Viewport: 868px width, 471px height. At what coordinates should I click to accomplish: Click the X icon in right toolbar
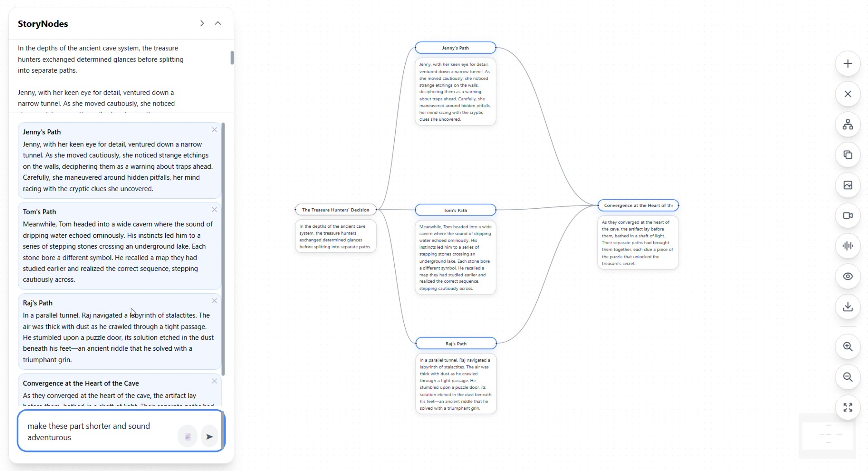click(847, 94)
